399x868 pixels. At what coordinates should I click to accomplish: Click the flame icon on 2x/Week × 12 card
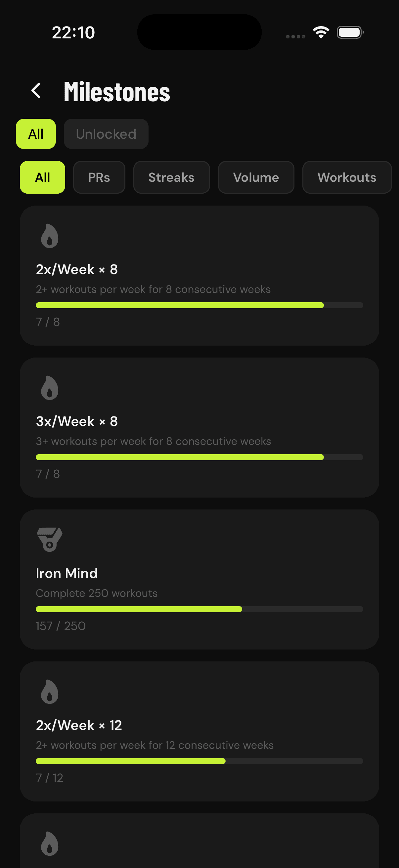[50, 692]
